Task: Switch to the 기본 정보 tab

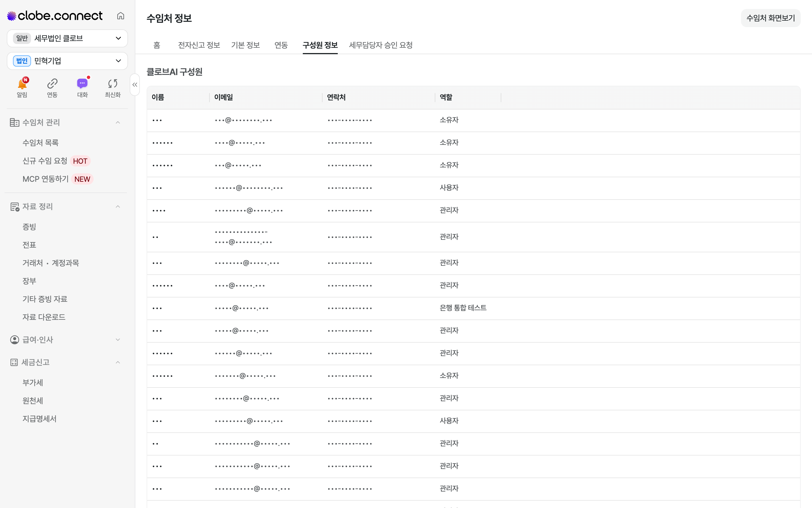Action: (x=246, y=45)
